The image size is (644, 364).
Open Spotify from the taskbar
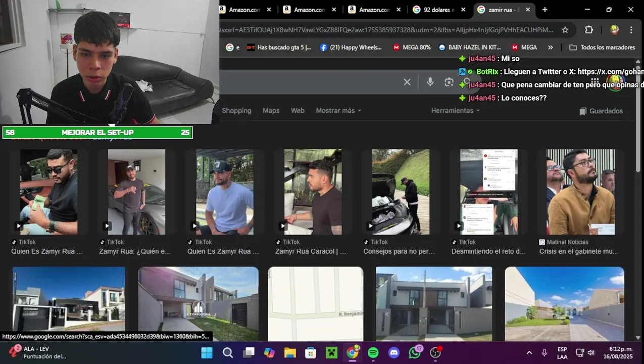click(373, 352)
